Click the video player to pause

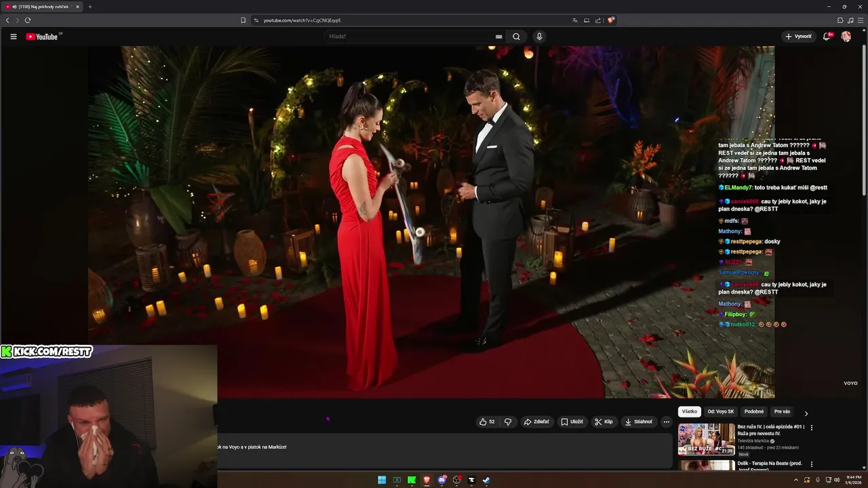pos(431,222)
